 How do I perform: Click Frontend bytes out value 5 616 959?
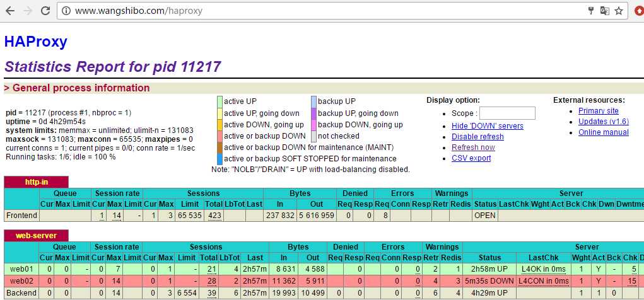pyautogui.click(x=315, y=216)
